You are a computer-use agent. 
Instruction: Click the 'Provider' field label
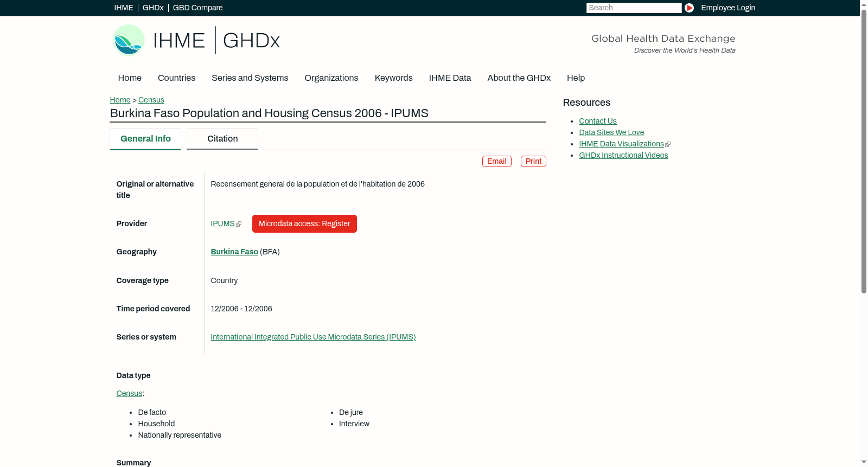click(x=132, y=223)
